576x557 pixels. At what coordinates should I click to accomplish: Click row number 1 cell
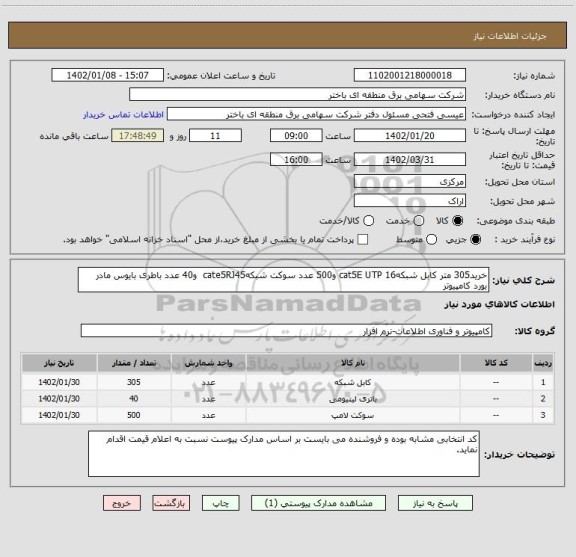pos(543,382)
